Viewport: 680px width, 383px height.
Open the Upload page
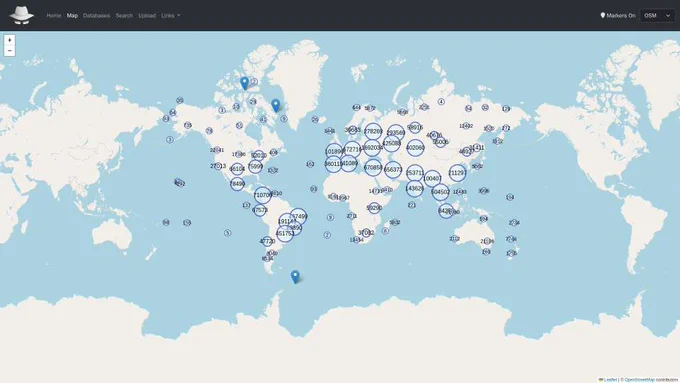coord(147,16)
